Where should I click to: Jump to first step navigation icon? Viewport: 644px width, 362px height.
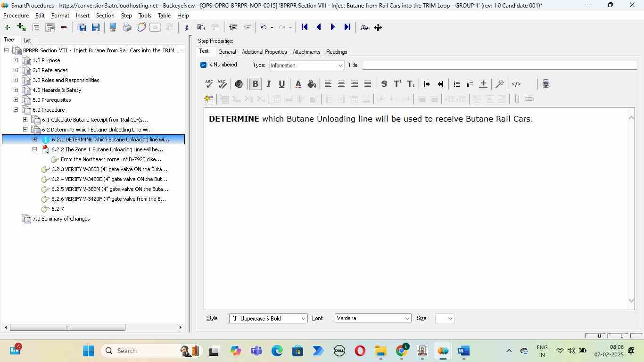tap(305, 27)
